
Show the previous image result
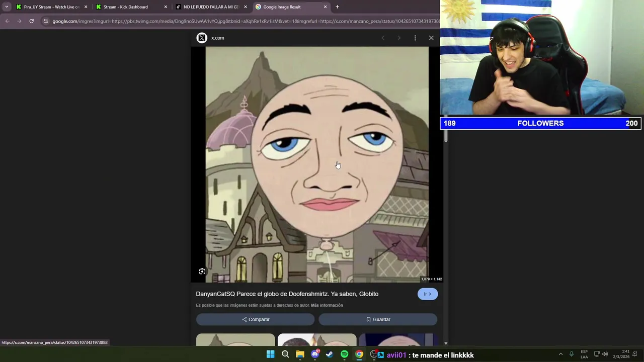point(383,38)
